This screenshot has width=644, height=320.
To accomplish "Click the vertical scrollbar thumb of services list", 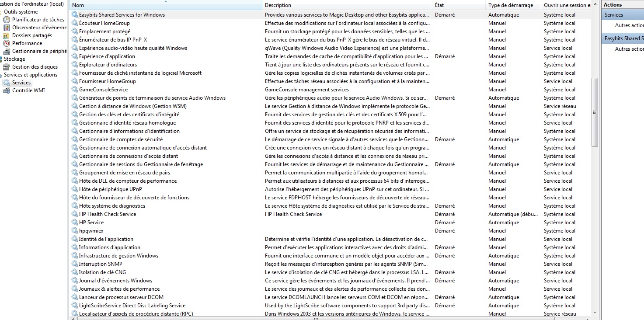I will click(x=595, y=112).
